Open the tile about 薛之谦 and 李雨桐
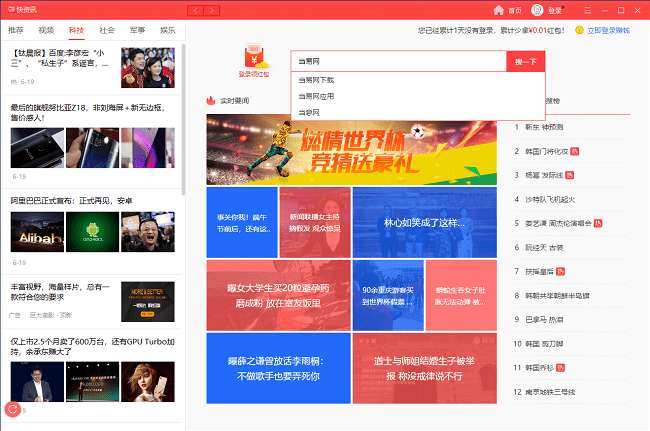The image size is (650, 431). [278, 368]
